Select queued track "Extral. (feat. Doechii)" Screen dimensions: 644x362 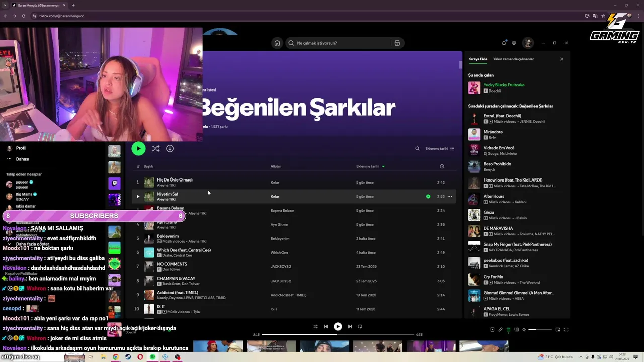[502, 116]
